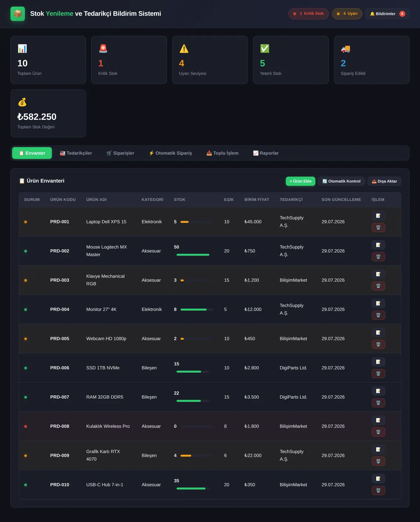Open the Raporlar tab
420x522 pixels.
point(266,153)
